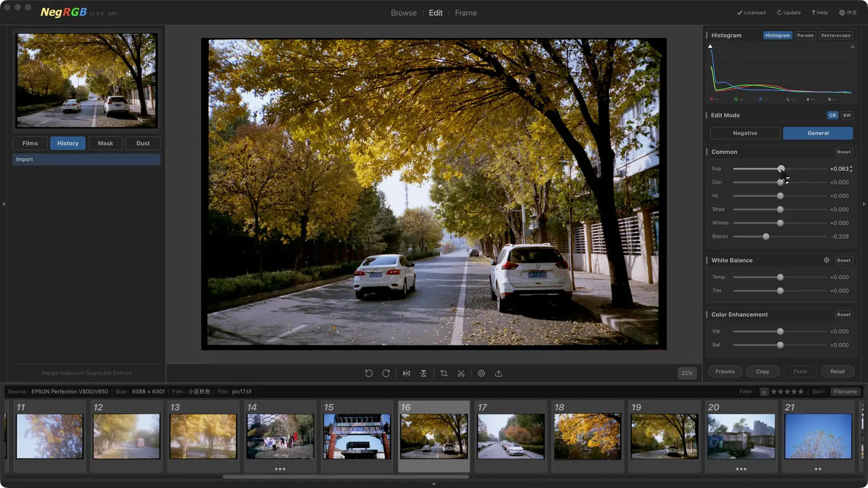Click the Presets button

[725, 371]
